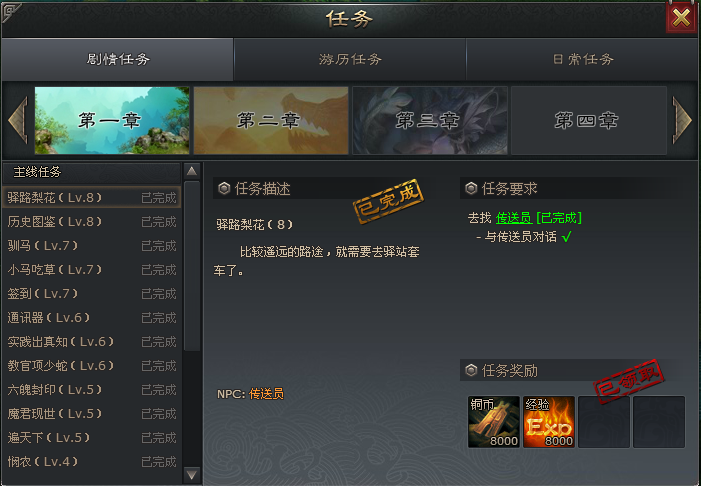Switch to the 游历任务 tab
The width and height of the screenshot is (701, 486).
click(x=350, y=59)
